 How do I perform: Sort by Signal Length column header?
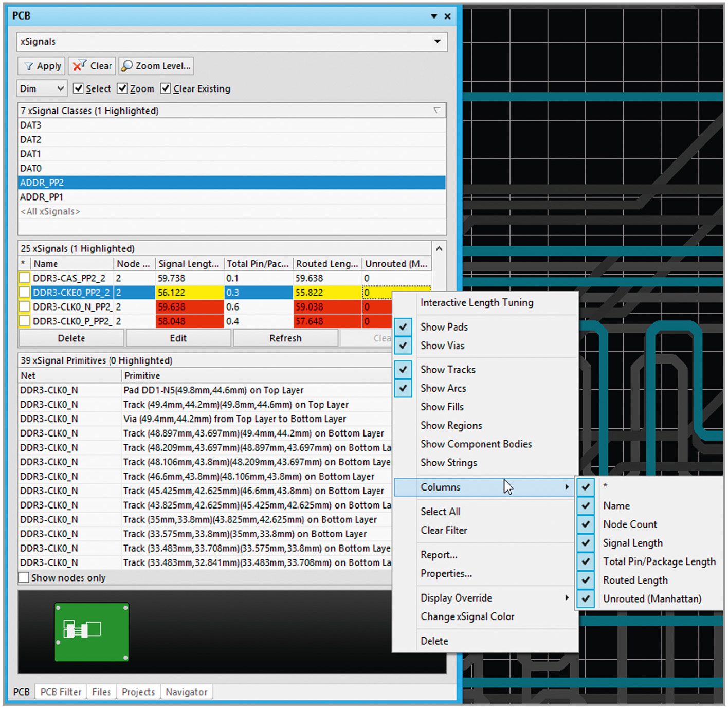point(190,264)
